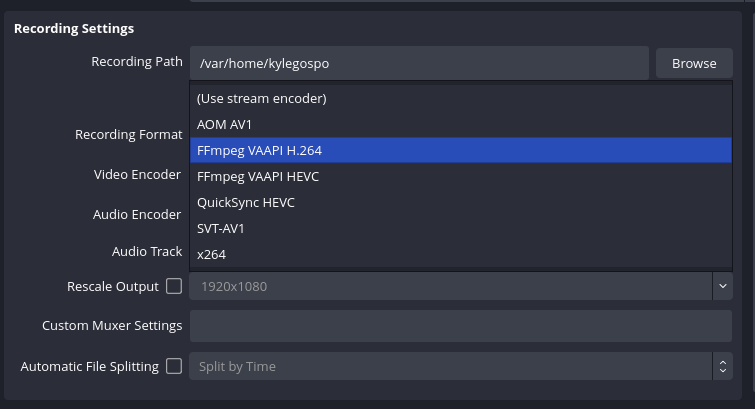
Task: Click the Recording Format label
Action: [x=128, y=134]
